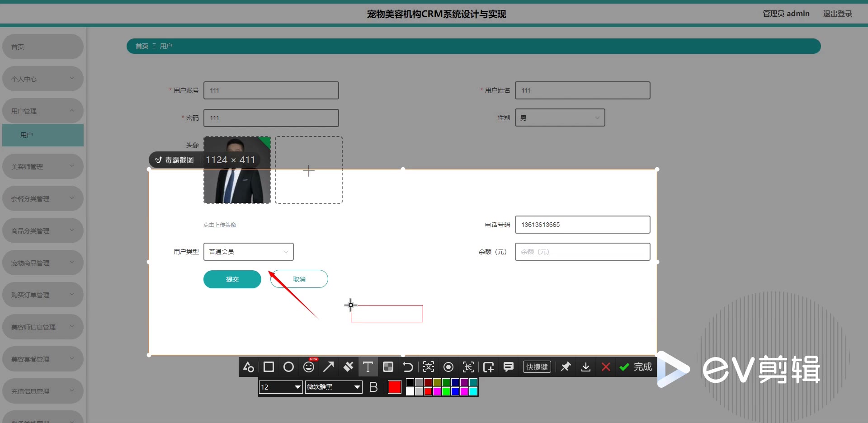
Task: Pick the cyan color swatch
Action: coord(473,391)
